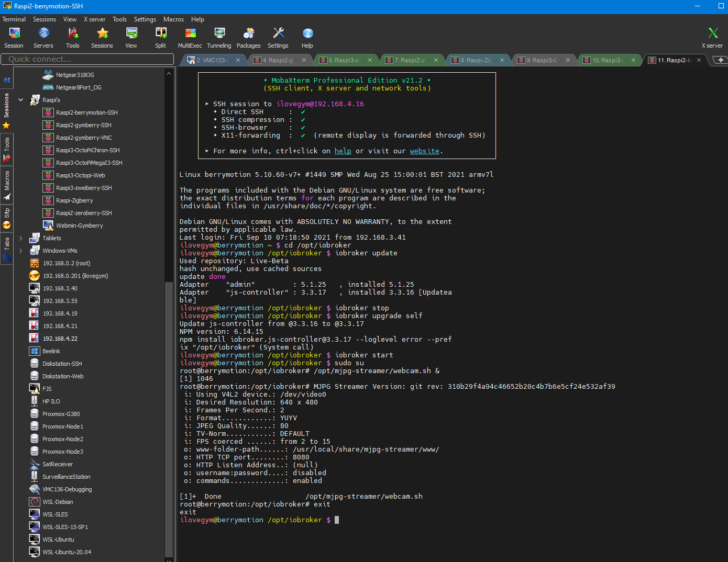
Task: Activate the Split terminal toolbar icon
Action: [x=161, y=38]
